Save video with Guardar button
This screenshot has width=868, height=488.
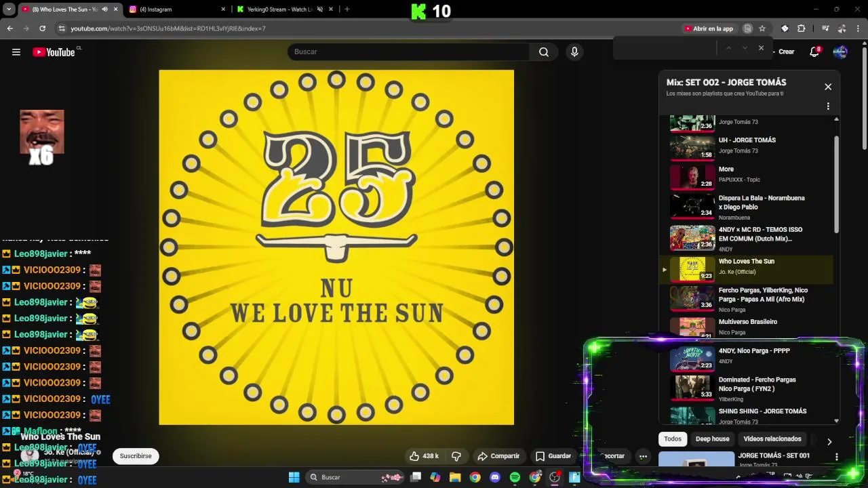553,456
